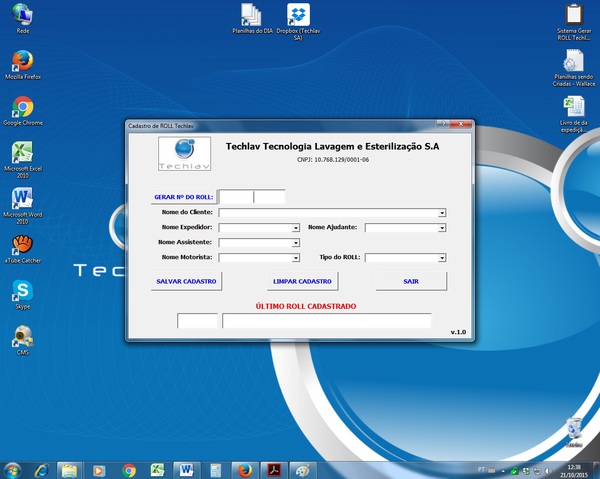Select Livro de da expedição Excel file
The height and width of the screenshot is (479, 600).
[574, 114]
